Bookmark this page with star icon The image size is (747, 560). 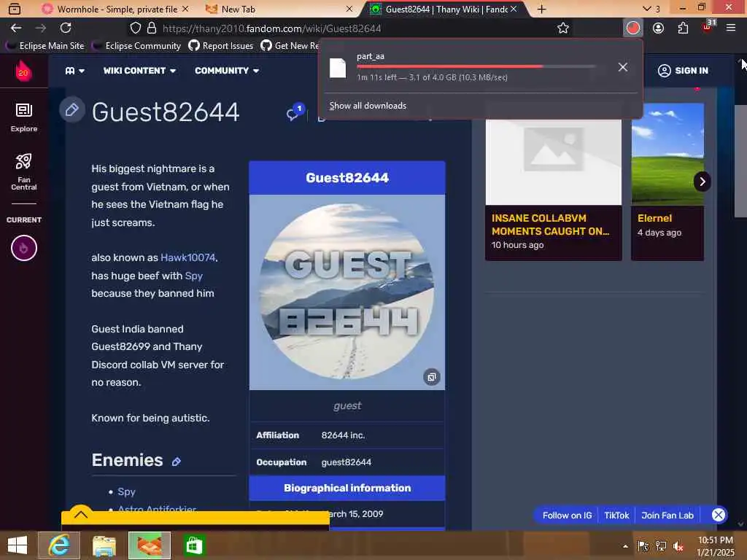pyautogui.click(x=563, y=28)
